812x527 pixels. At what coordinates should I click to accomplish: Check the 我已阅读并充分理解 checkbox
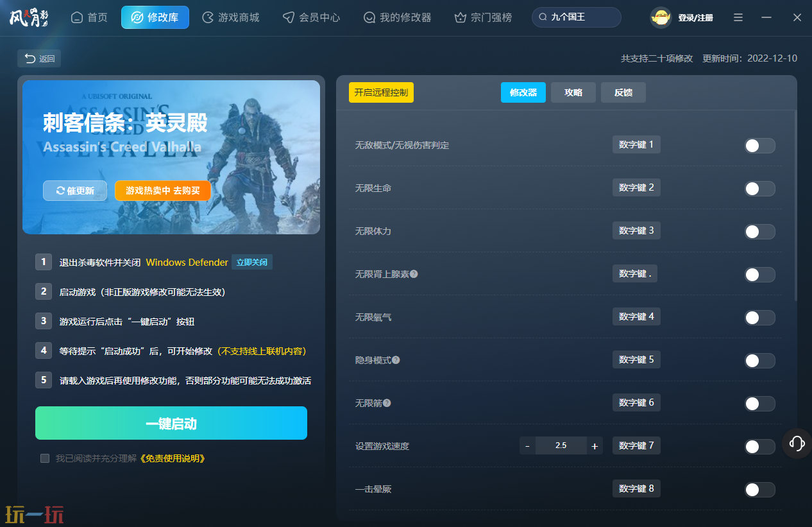(45, 458)
